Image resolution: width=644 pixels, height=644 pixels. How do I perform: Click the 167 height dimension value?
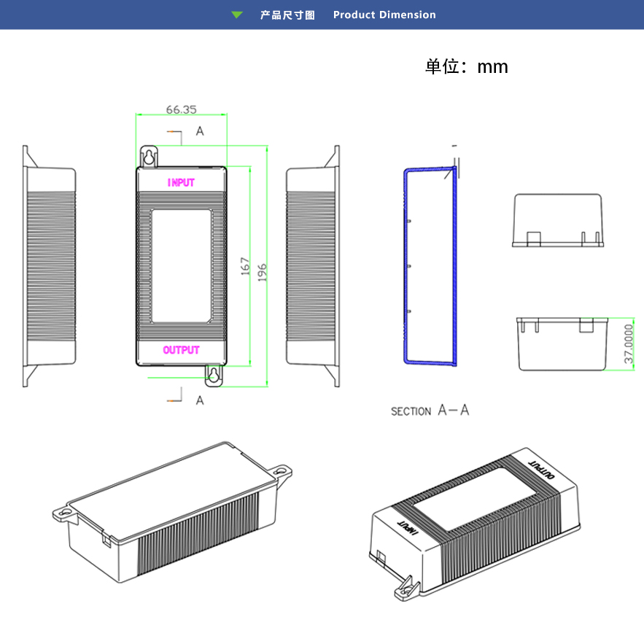click(246, 266)
